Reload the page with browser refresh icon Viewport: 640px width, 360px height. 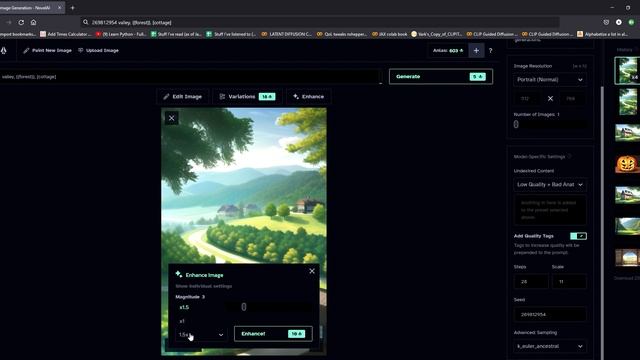[21, 22]
